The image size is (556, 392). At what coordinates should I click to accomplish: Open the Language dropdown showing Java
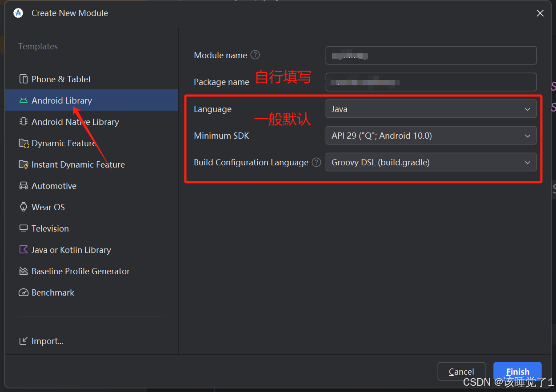(x=431, y=109)
